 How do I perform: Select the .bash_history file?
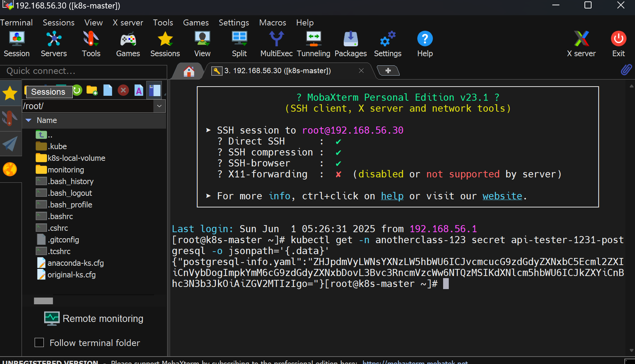(x=65, y=181)
